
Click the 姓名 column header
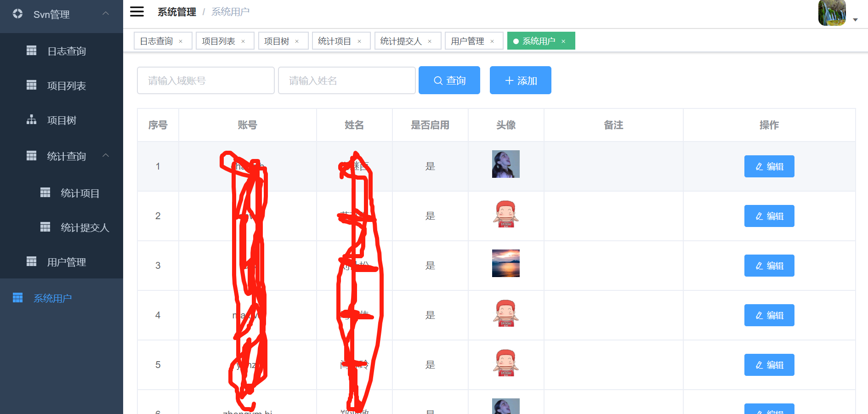[x=354, y=125]
